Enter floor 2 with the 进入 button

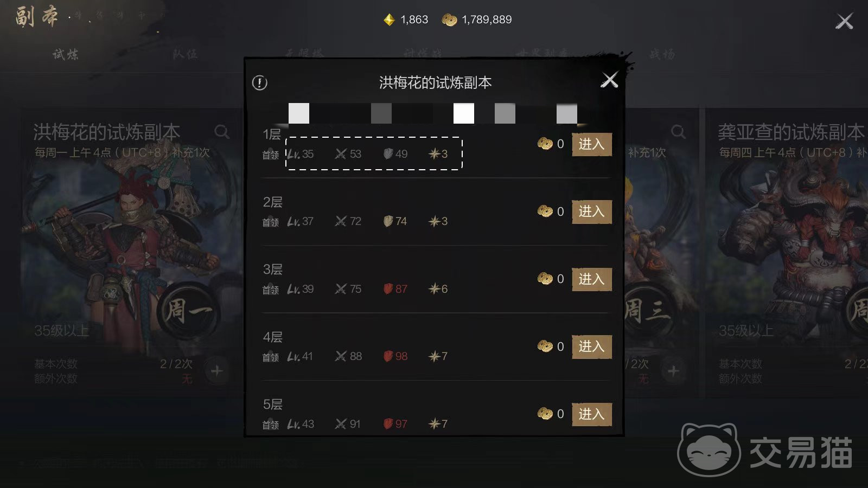pos(592,211)
